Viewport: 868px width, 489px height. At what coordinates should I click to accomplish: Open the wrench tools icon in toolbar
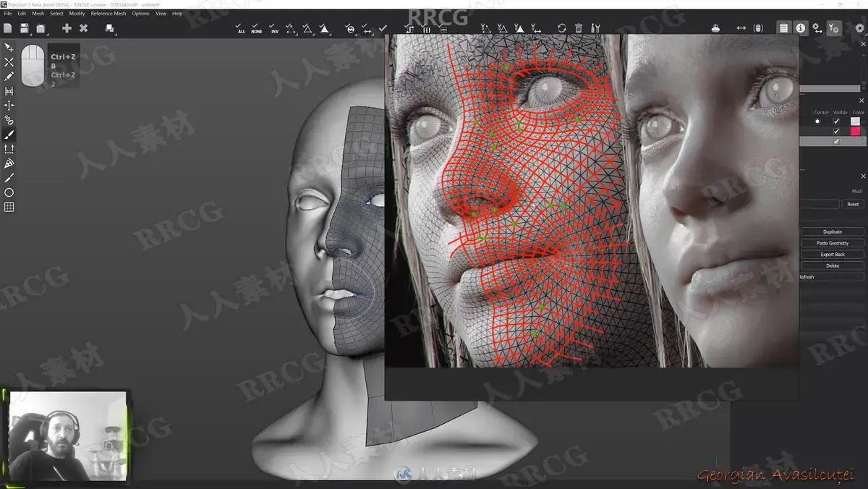click(x=595, y=28)
